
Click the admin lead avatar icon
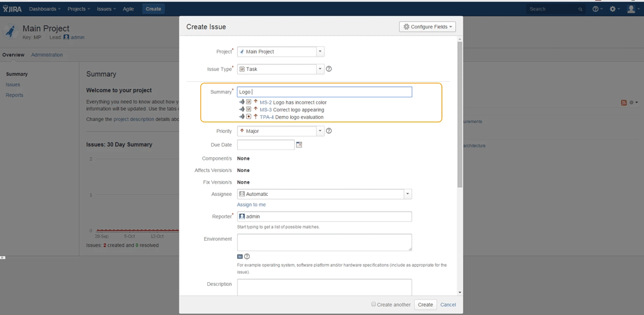pyautogui.click(x=66, y=37)
